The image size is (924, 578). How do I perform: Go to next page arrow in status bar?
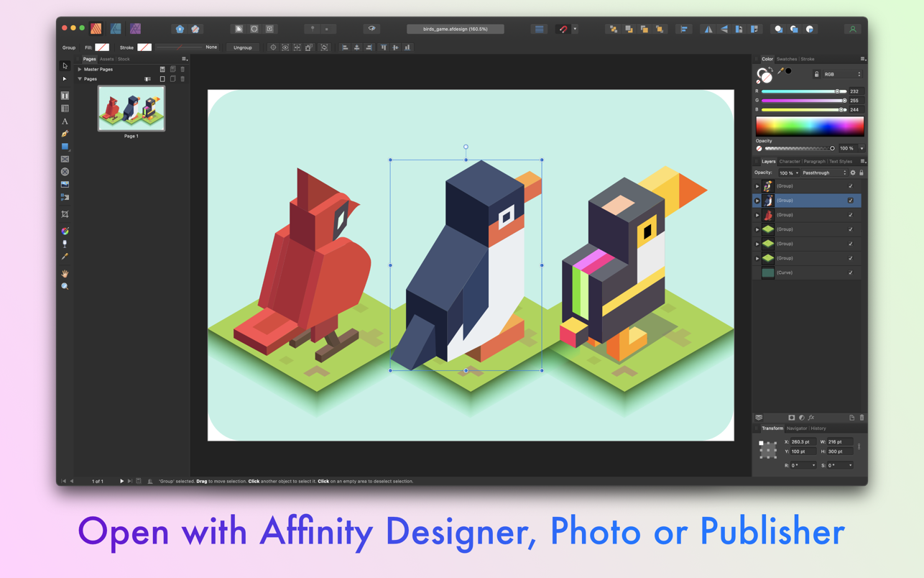[122, 481]
